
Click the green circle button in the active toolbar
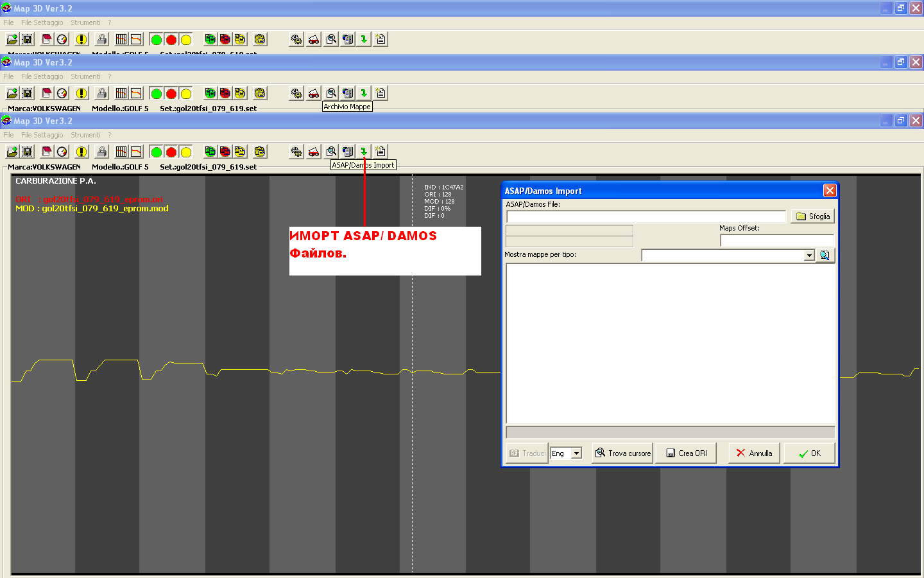point(156,152)
